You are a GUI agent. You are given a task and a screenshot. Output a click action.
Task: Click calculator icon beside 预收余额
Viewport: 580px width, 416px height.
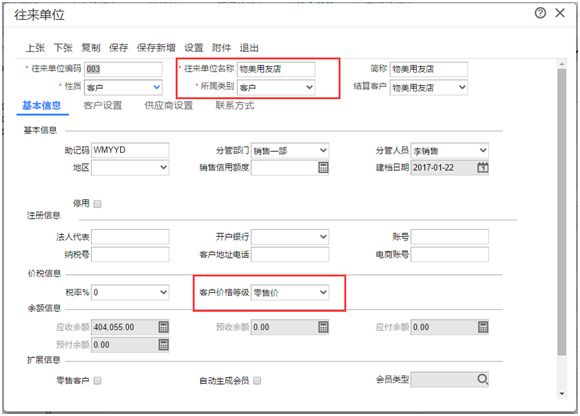tap(323, 327)
